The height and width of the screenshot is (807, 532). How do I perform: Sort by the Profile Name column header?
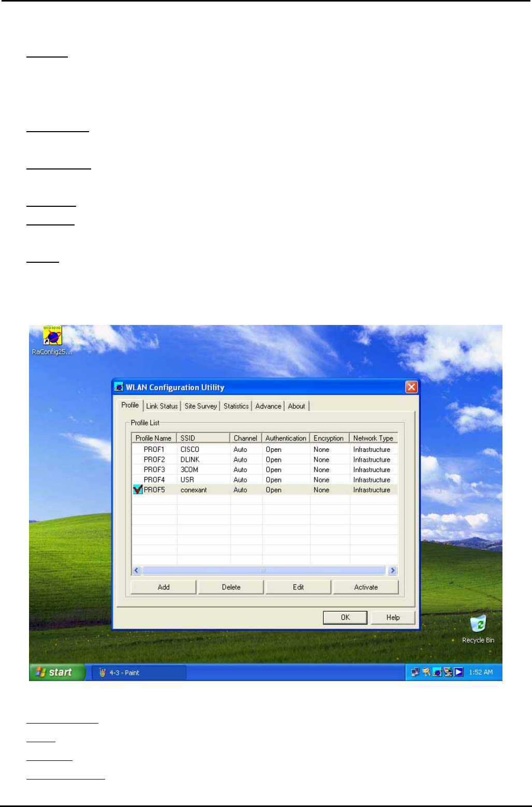(154, 438)
